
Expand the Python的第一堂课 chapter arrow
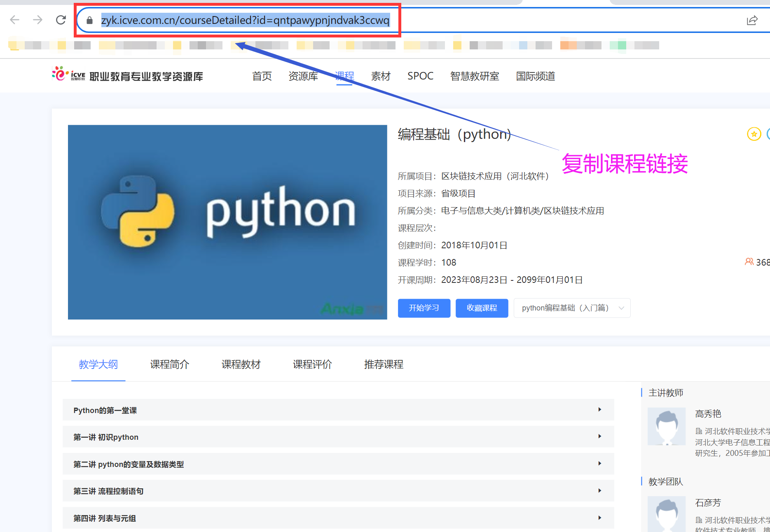point(600,410)
